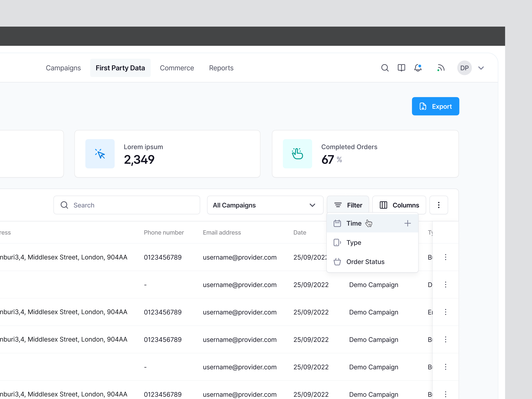Image resolution: width=532 pixels, height=399 pixels.
Task: Switch to the Campaigns tab
Action: pos(63,68)
